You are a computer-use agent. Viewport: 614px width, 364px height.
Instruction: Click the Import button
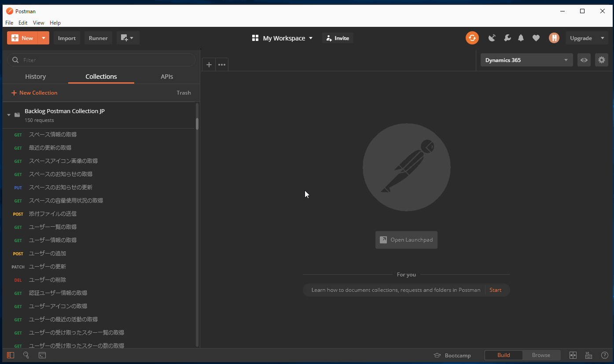click(67, 38)
